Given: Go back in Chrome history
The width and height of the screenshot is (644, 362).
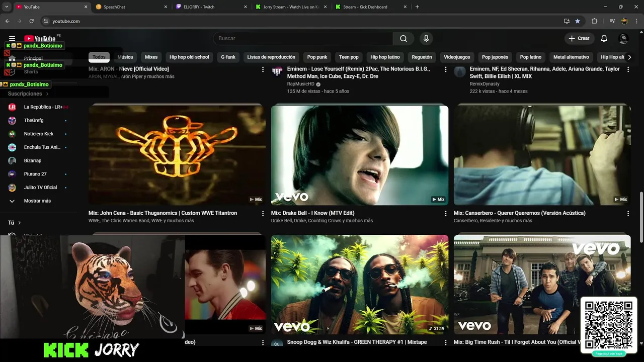Looking at the screenshot, I should [7, 21].
